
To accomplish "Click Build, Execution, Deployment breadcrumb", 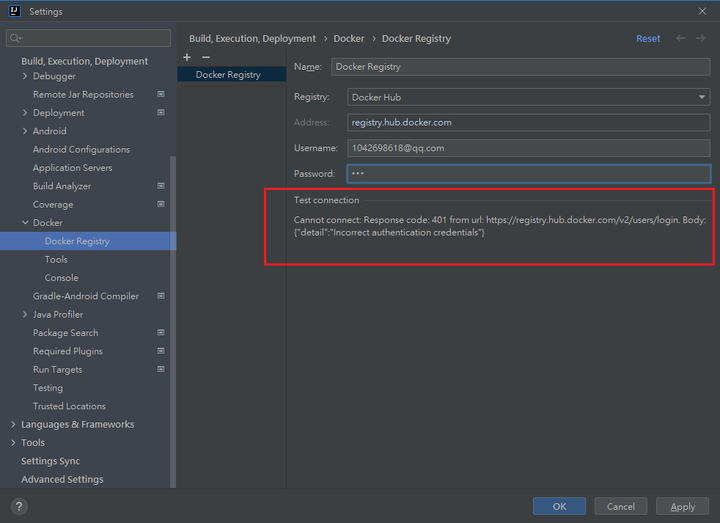I will tap(253, 39).
